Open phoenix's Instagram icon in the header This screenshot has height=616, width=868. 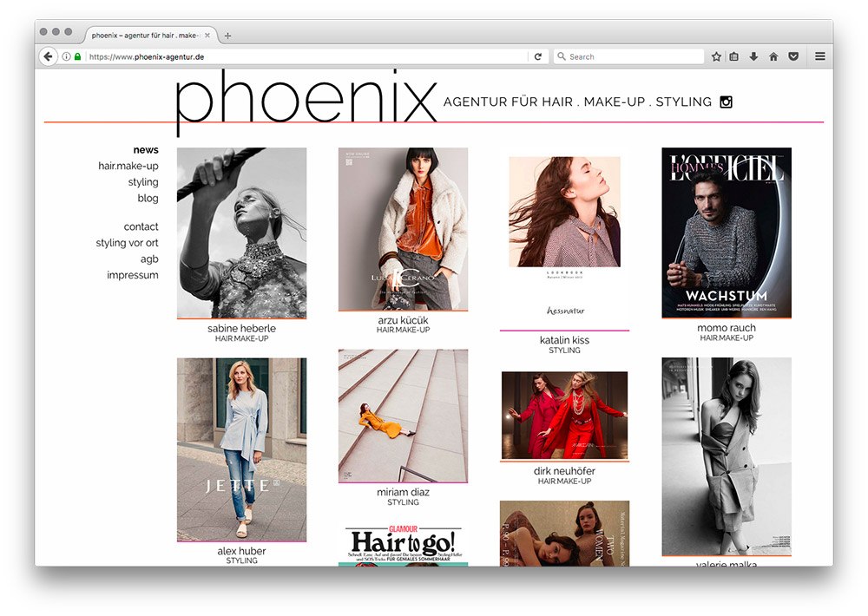tap(726, 102)
